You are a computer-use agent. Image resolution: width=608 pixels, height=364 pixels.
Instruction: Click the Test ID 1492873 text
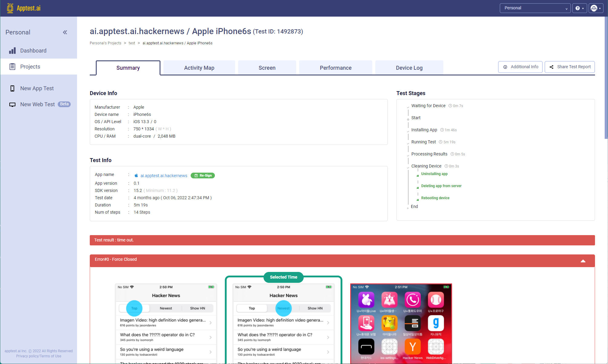(x=278, y=32)
